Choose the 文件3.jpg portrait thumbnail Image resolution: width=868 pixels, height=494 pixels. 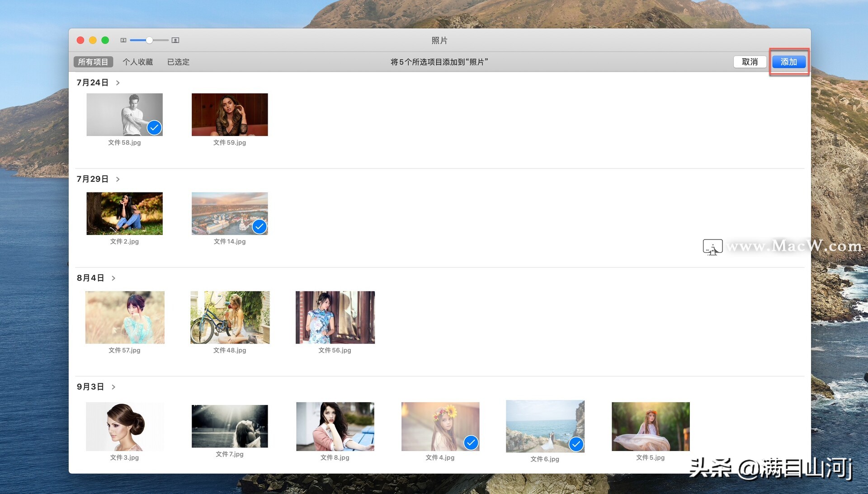tap(124, 426)
